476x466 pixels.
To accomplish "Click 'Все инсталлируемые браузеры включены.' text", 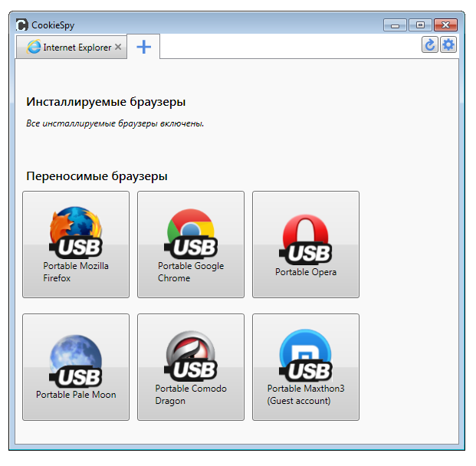I will point(115,123).
